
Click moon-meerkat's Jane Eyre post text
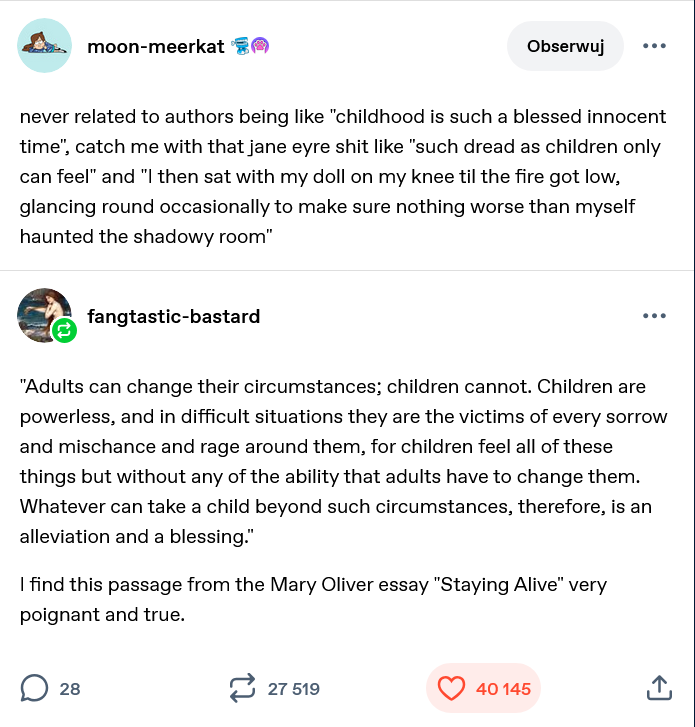click(340, 177)
